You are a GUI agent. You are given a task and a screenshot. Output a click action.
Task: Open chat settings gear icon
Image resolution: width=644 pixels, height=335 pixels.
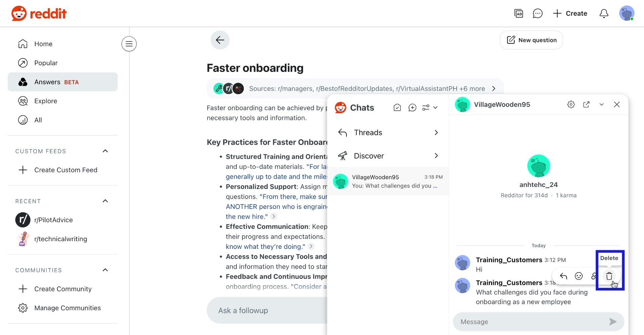click(x=571, y=105)
